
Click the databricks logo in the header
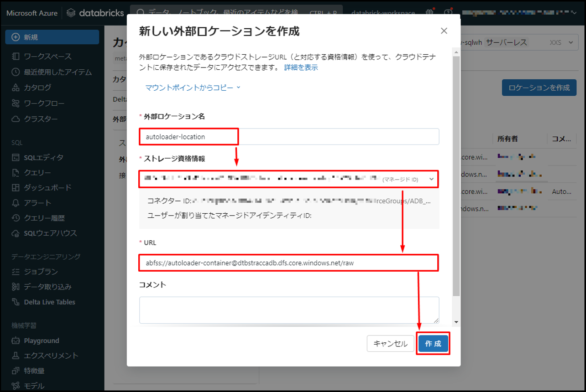[x=95, y=13]
